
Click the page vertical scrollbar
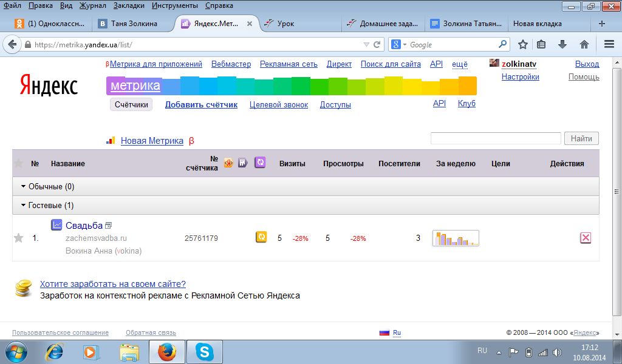[617, 192]
